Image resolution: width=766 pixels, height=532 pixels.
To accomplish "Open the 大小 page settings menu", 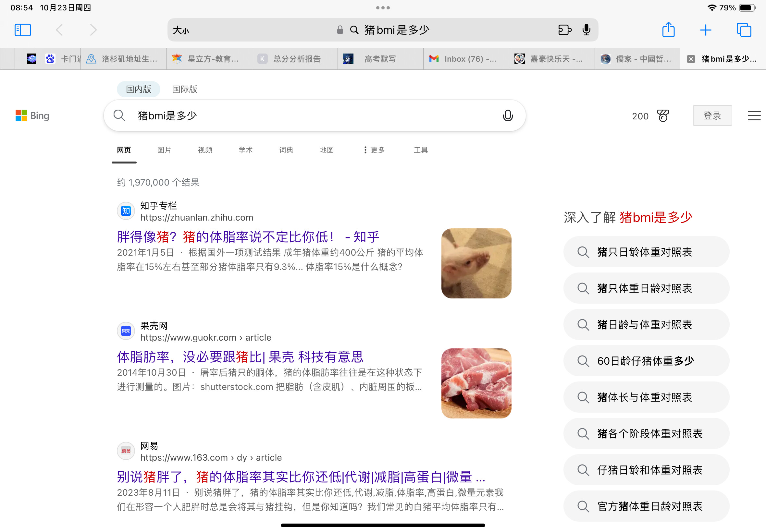I will [x=181, y=30].
